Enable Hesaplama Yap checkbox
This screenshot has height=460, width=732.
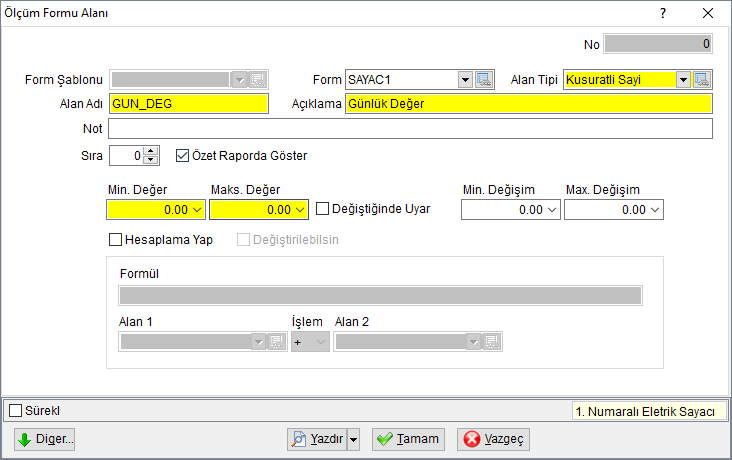[115, 240]
